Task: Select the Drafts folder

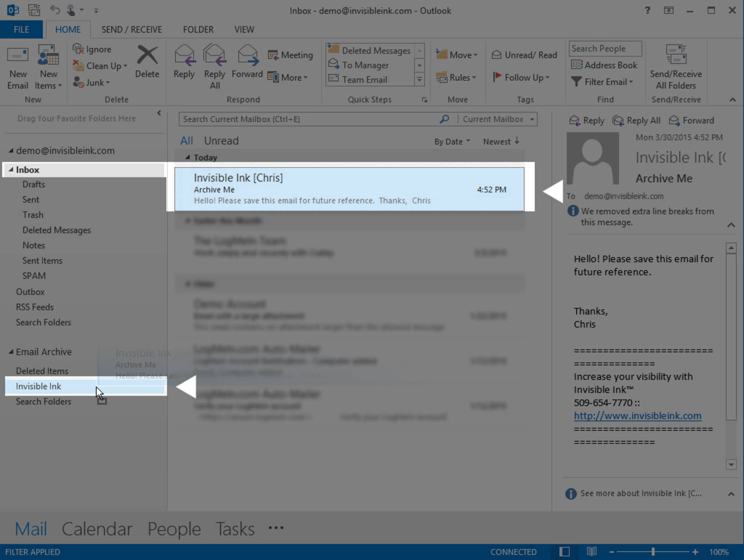Action: 34,184
